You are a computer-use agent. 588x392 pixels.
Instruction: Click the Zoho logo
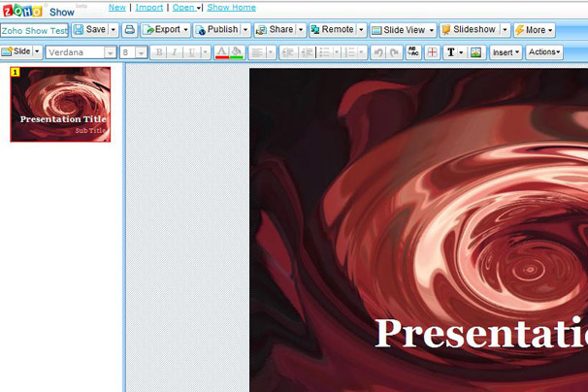[22, 11]
